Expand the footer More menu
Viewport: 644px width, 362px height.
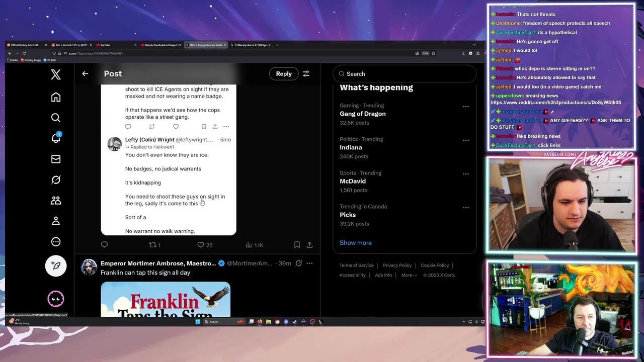click(x=409, y=275)
